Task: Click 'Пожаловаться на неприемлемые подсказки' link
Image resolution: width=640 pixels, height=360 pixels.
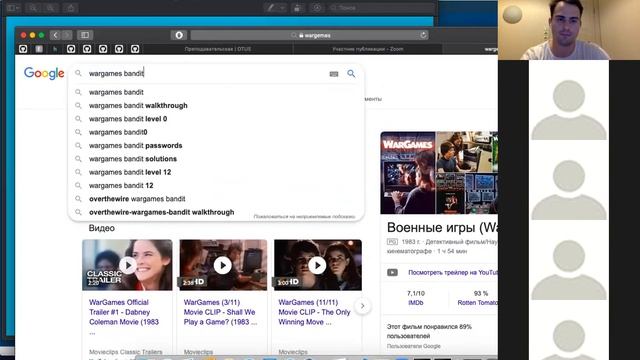Action: coord(304,216)
